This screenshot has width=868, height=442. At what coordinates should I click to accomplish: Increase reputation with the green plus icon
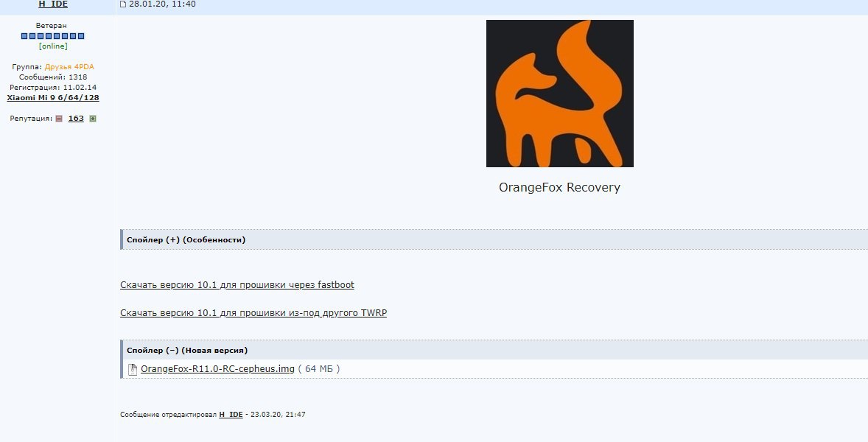tap(93, 119)
